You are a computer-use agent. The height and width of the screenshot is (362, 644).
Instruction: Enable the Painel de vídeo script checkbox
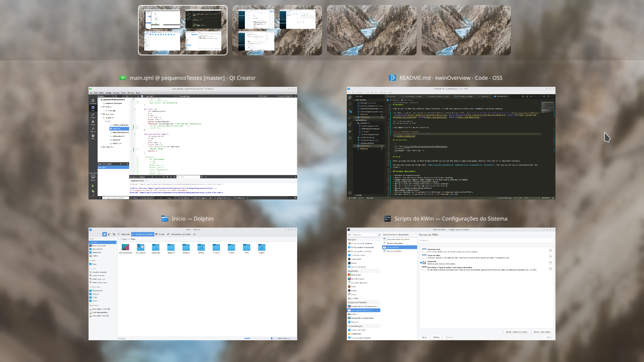click(421, 257)
